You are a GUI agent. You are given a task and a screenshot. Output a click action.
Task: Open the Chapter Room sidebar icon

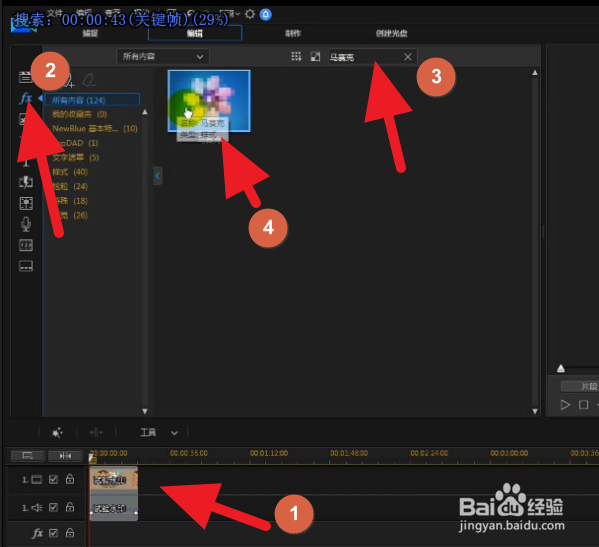[x=26, y=245]
